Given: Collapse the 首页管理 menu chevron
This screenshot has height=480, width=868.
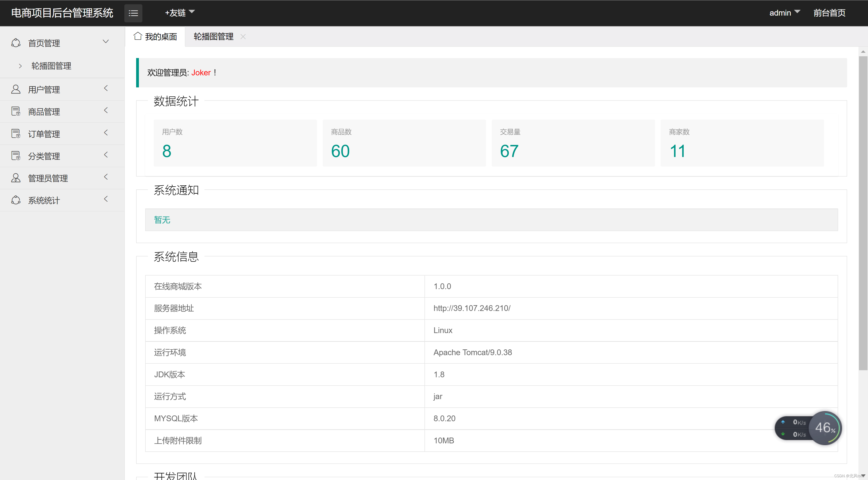Looking at the screenshot, I should pos(105,41).
